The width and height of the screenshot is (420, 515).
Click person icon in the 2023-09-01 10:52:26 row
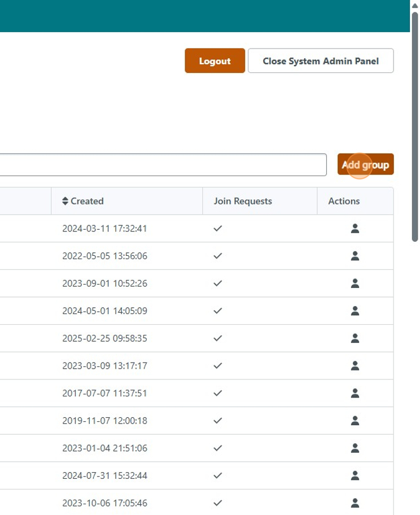coord(355,283)
